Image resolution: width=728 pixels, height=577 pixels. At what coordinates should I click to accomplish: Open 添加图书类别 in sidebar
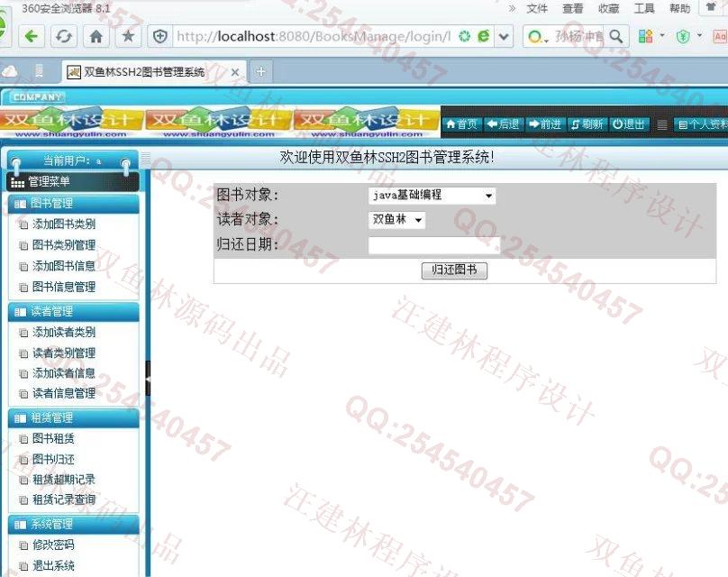pos(64,224)
